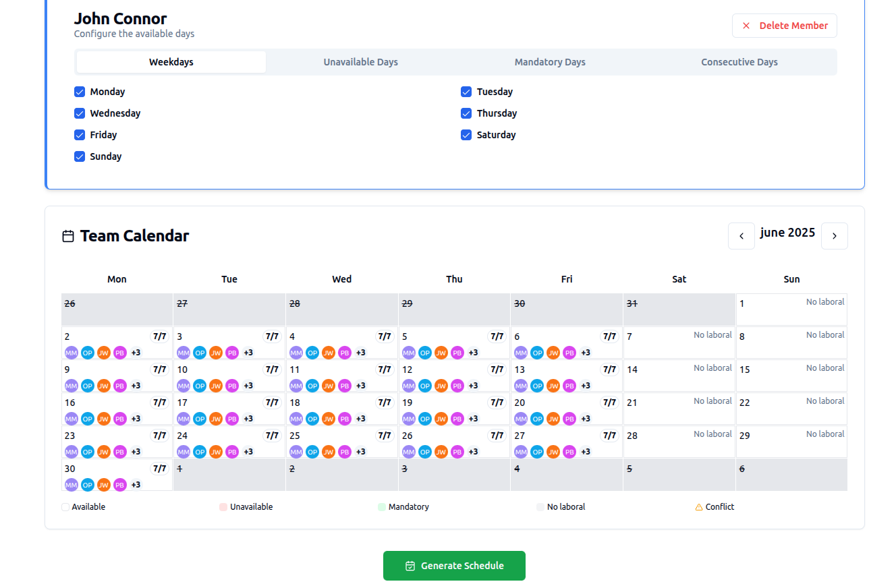The width and height of the screenshot is (896, 588).
Task: Select the June 21 calendar cell
Action: (679, 409)
